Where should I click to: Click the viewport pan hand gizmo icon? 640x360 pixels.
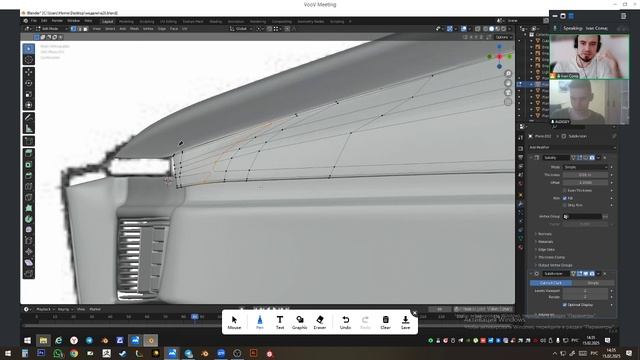coord(508,83)
